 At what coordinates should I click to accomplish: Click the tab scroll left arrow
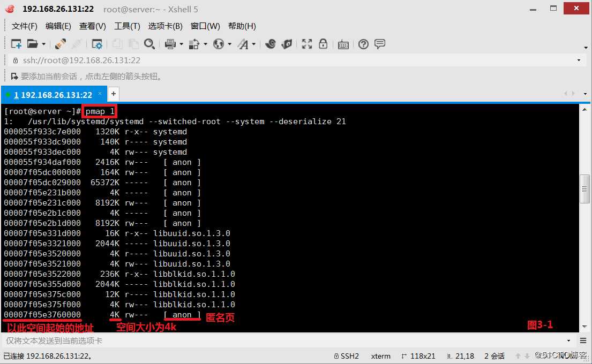point(566,93)
